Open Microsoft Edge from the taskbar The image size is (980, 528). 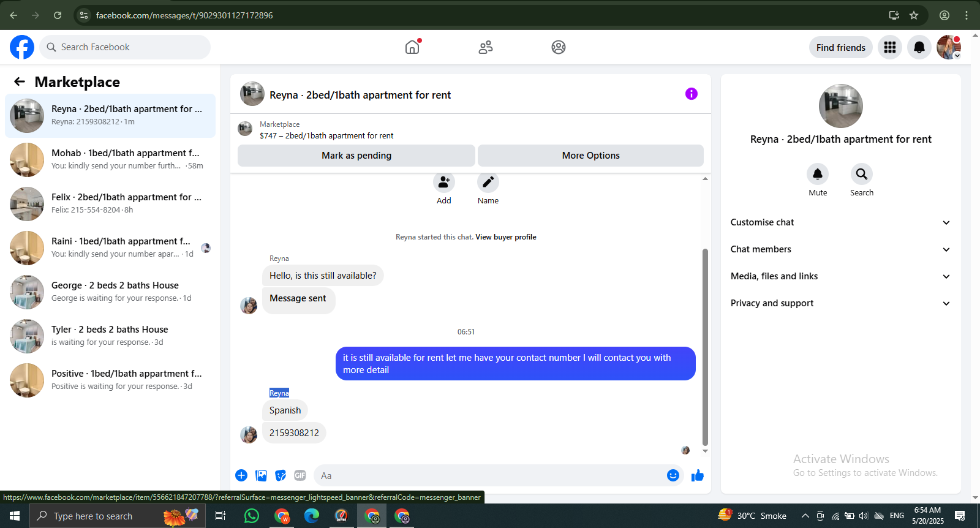click(x=312, y=516)
